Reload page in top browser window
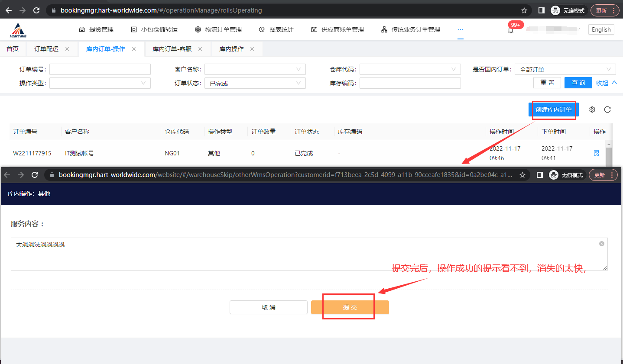623x364 pixels. (36, 10)
